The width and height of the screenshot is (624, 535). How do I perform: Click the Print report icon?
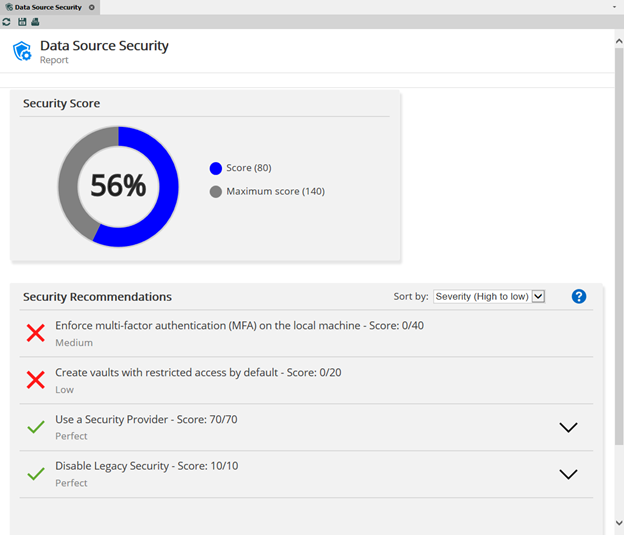(x=35, y=21)
